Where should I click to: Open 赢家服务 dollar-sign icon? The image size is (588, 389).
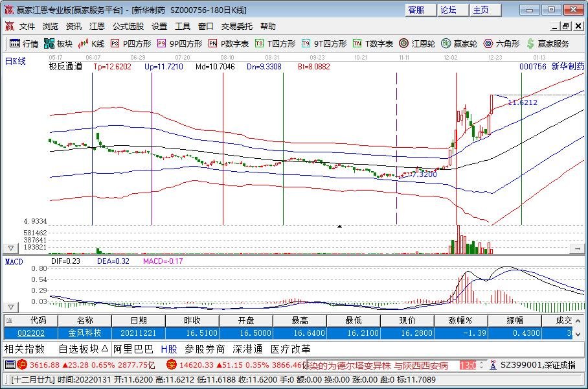click(530, 43)
